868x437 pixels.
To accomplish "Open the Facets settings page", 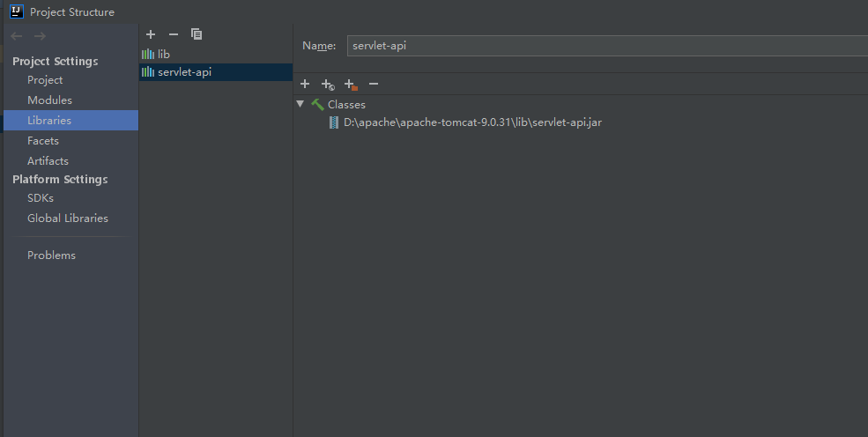I will [43, 140].
